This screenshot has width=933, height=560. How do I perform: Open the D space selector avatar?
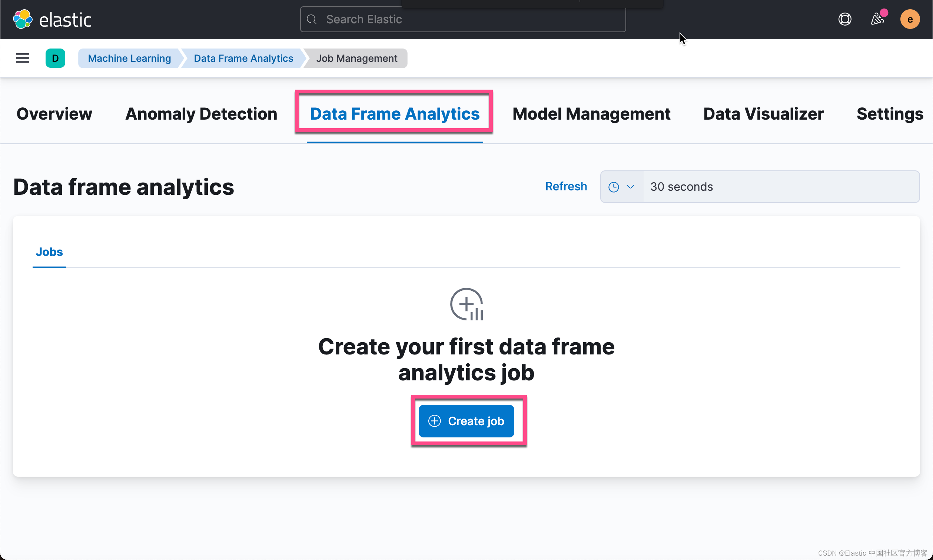55,58
